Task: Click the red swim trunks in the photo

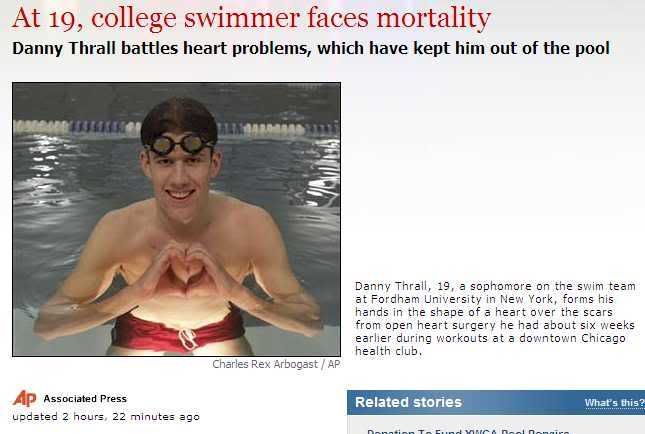Action: pyautogui.click(x=178, y=329)
